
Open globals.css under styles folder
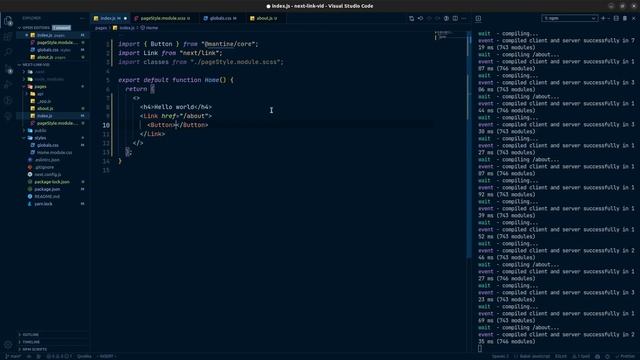tap(47, 145)
